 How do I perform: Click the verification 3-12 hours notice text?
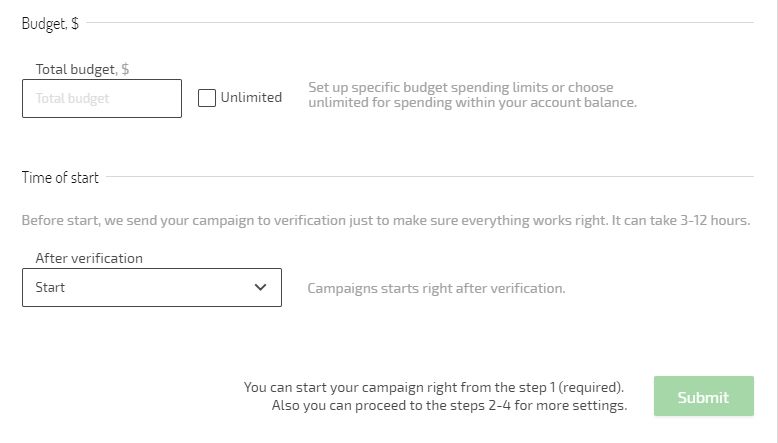coord(386,220)
